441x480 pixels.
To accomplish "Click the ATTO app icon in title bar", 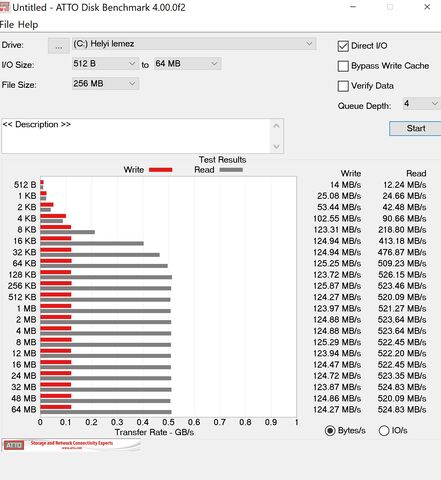I will [x=4, y=7].
